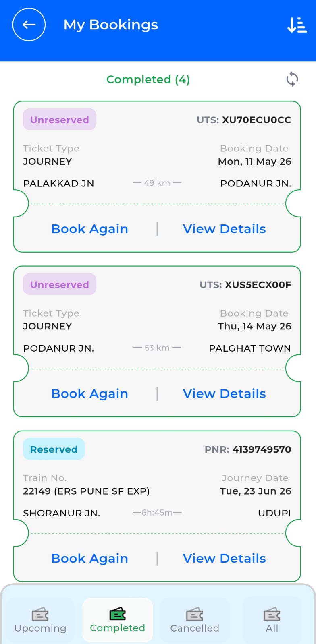The height and width of the screenshot is (644, 316).
Task: Switch to the Upcoming tab label
Action: [40, 628]
